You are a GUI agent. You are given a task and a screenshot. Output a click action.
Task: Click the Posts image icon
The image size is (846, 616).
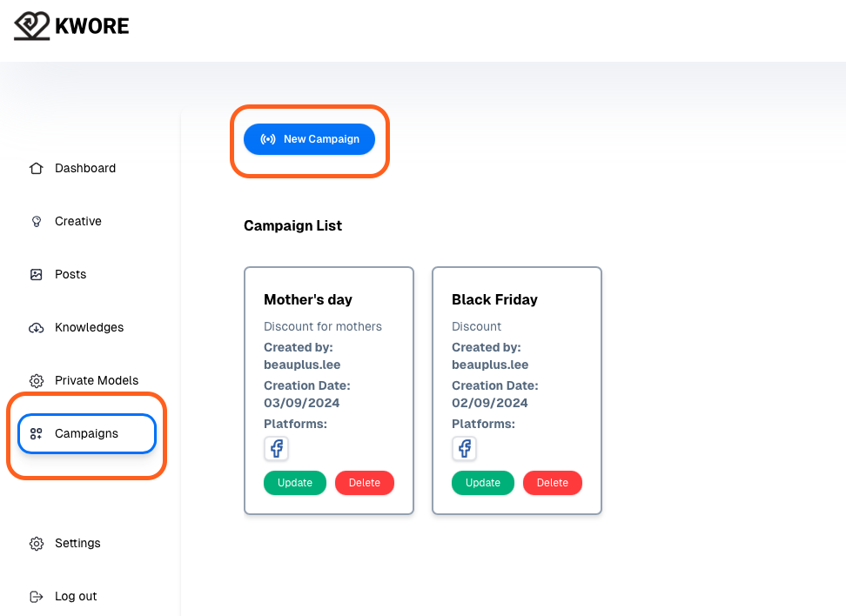[37, 275]
